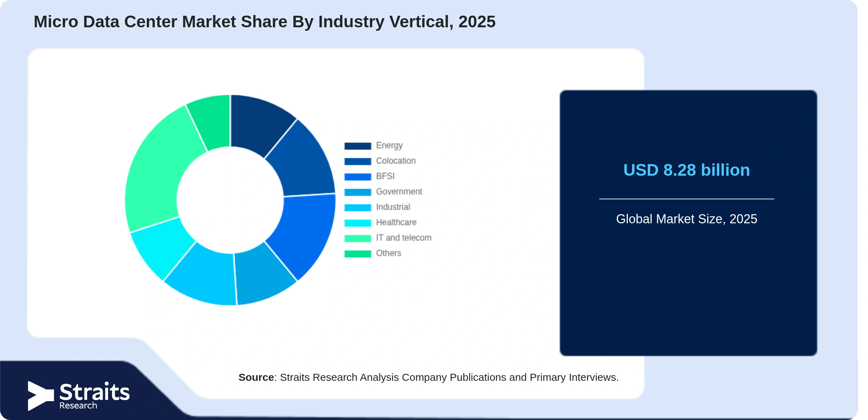Click the Industrial legend color swatch
868x420 pixels.
tap(357, 208)
